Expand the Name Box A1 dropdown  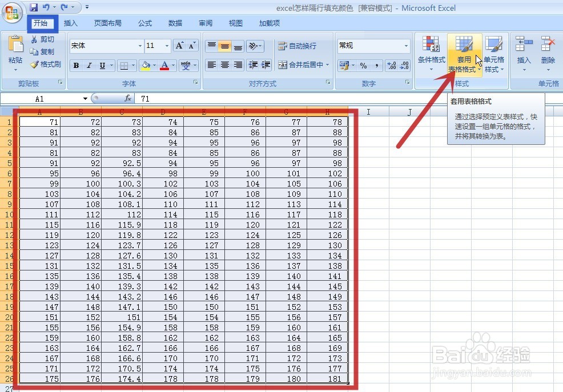point(85,99)
